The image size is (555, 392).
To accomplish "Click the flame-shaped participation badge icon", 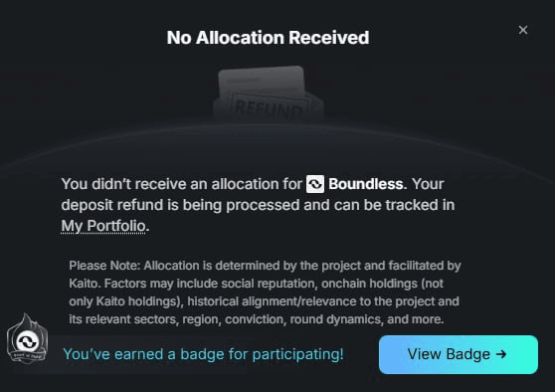I will pos(27,338).
